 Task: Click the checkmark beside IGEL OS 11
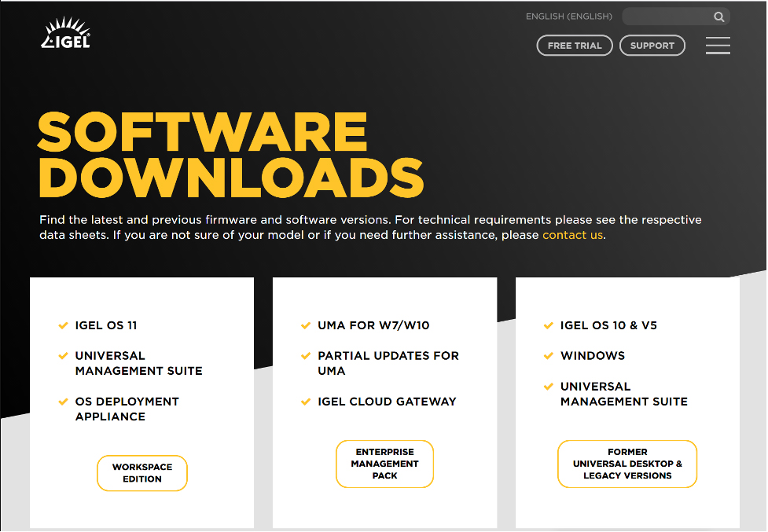(x=63, y=325)
